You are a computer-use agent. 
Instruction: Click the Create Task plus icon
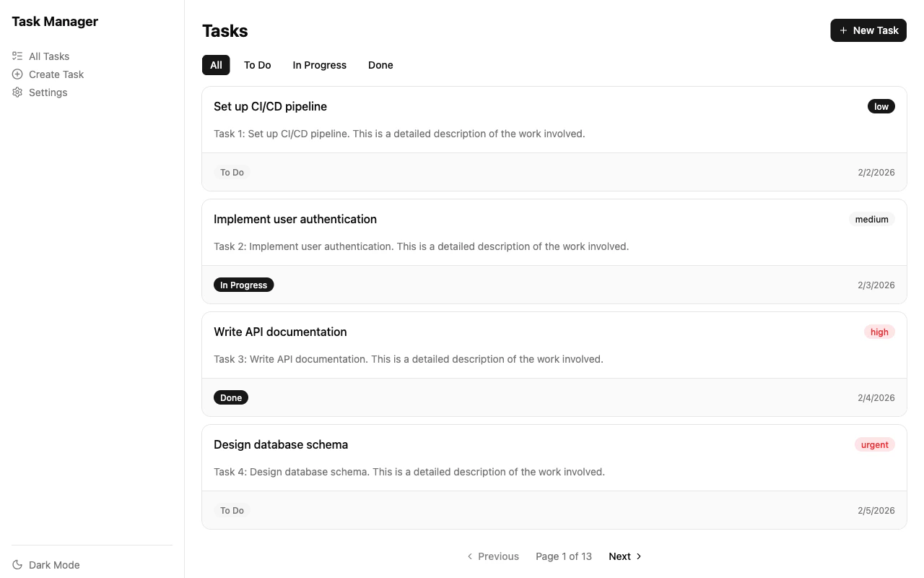pyautogui.click(x=17, y=74)
